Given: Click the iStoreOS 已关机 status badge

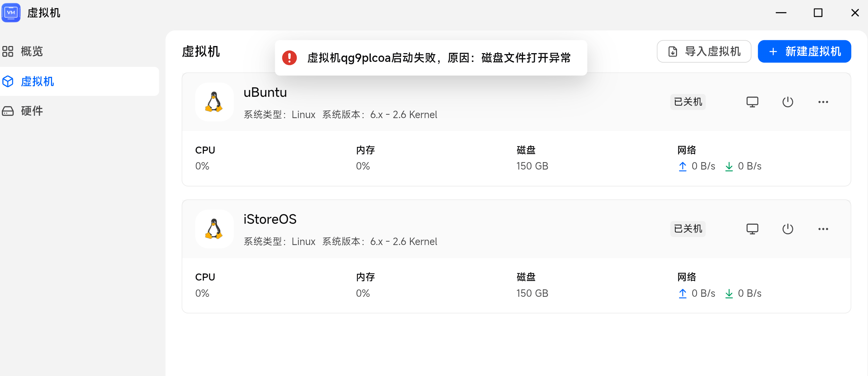Looking at the screenshot, I should tap(688, 229).
